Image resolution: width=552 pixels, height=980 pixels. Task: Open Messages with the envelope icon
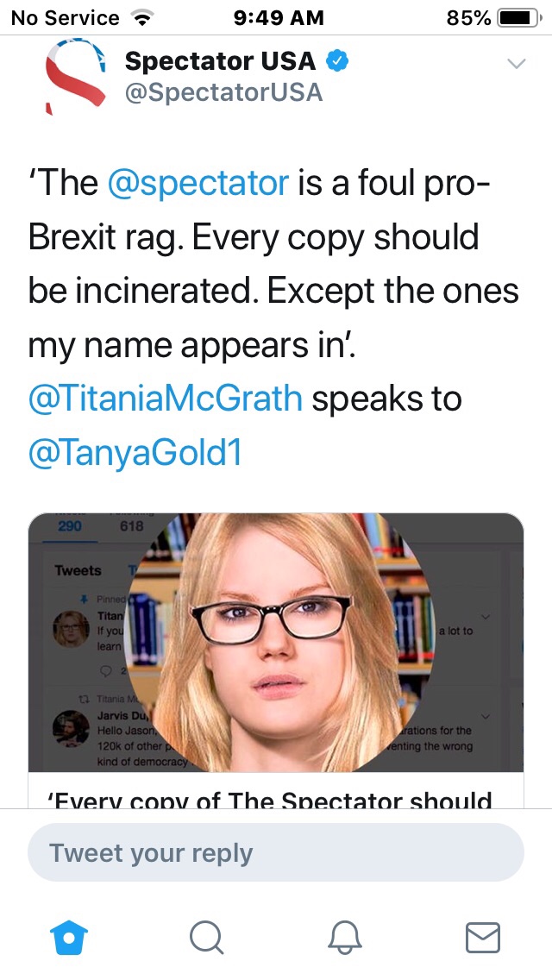tap(483, 938)
